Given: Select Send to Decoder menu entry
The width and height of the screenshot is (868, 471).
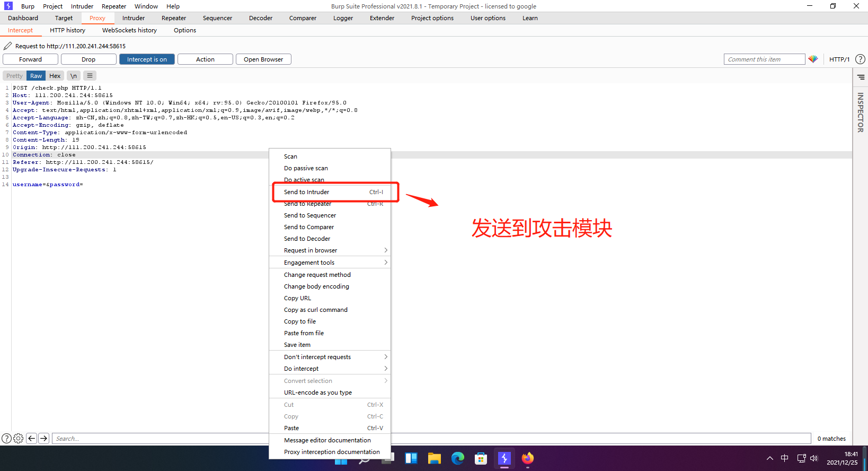Looking at the screenshot, I should [x=330, y=239].
